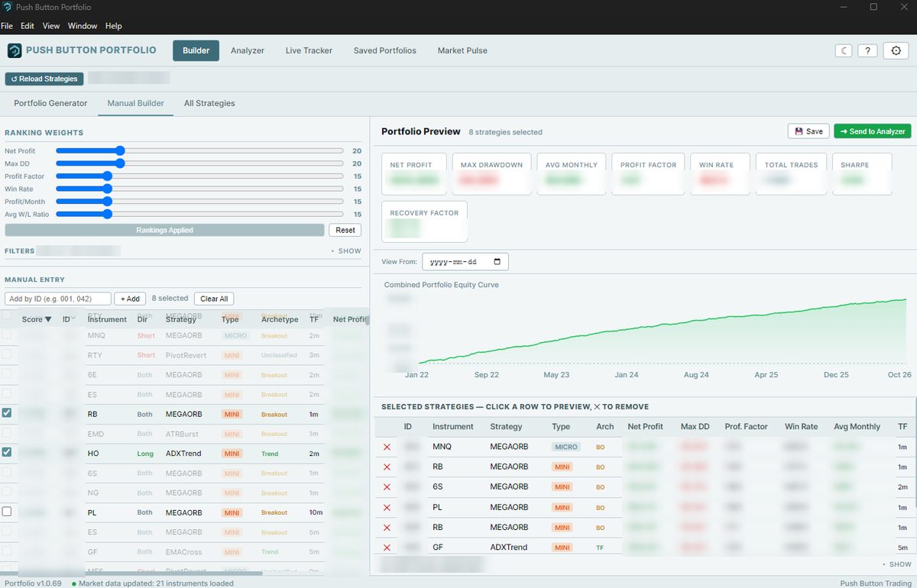The height and width of the screenshot is (588, 917).
Task: Adjust the Profit/Month weight slider
Action: (x=199, y=202)
